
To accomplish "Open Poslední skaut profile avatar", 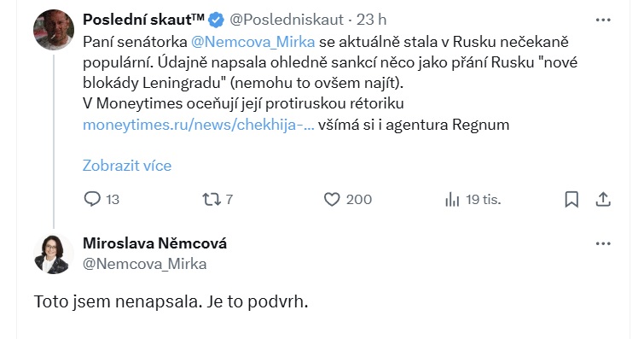I will [x=54, y=30].
